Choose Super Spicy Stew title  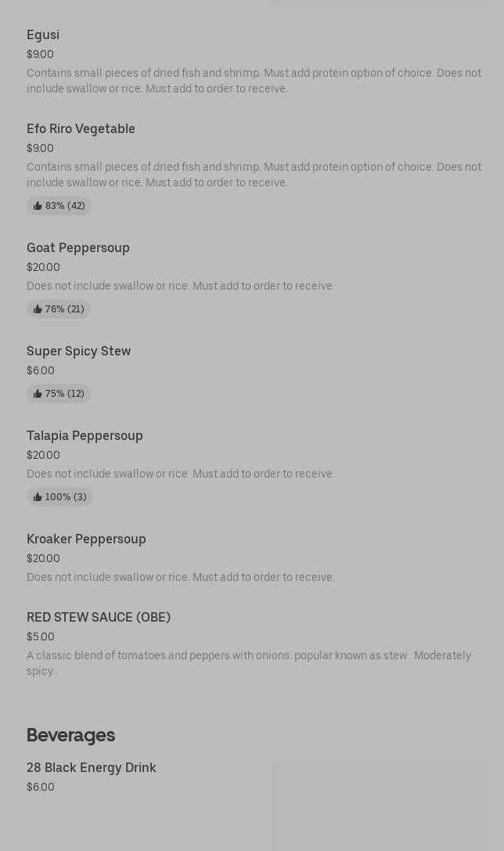tap(78, 351)
